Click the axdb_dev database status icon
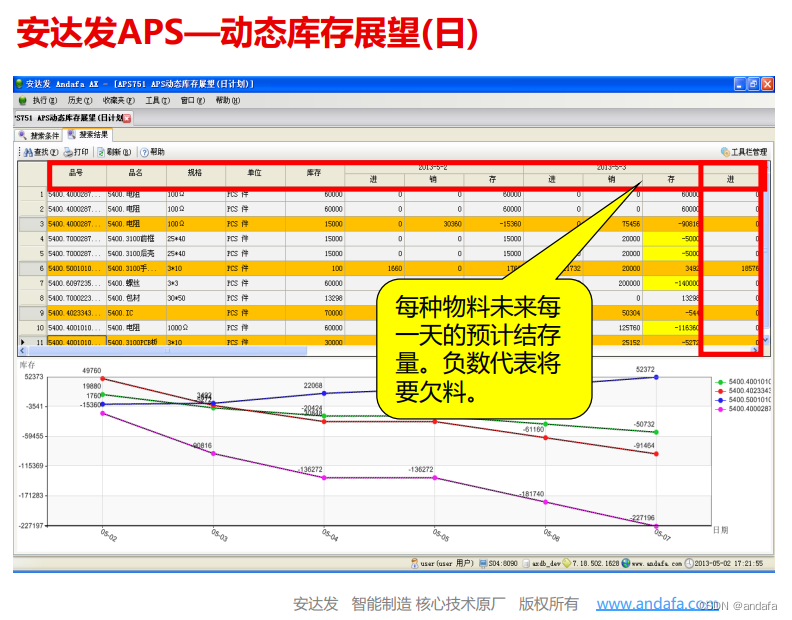 pyautogui.click(x=526, y=563)
